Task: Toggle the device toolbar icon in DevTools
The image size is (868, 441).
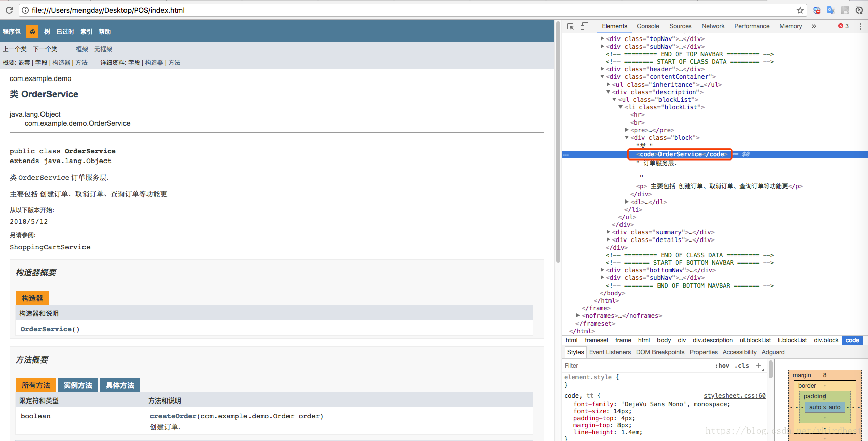Action: point(584,26)
